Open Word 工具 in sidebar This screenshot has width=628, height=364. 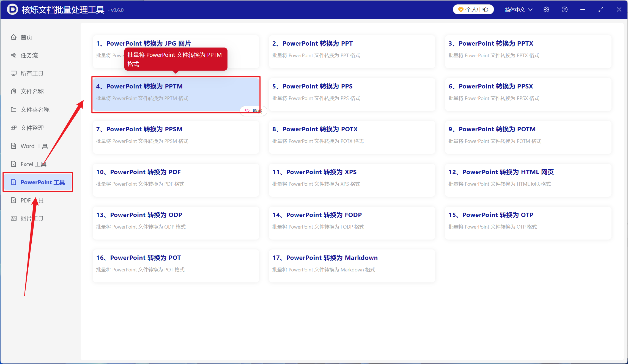37,146
